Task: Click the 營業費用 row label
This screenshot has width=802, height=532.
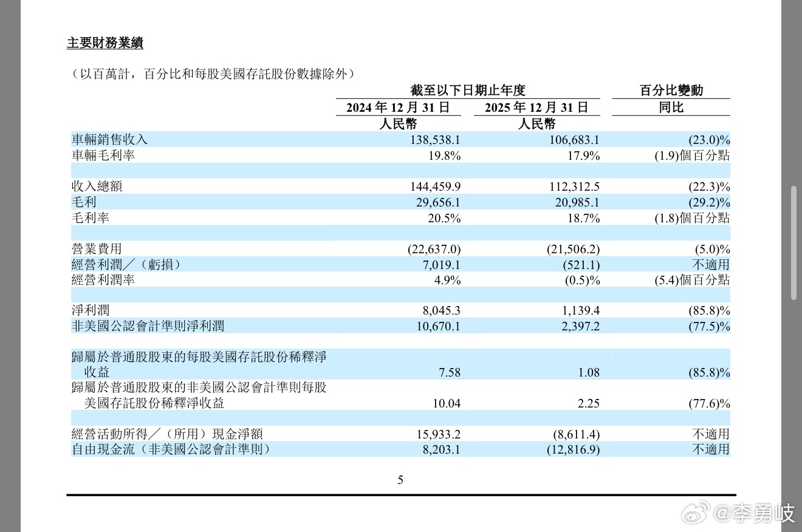Action: [97, 248]
